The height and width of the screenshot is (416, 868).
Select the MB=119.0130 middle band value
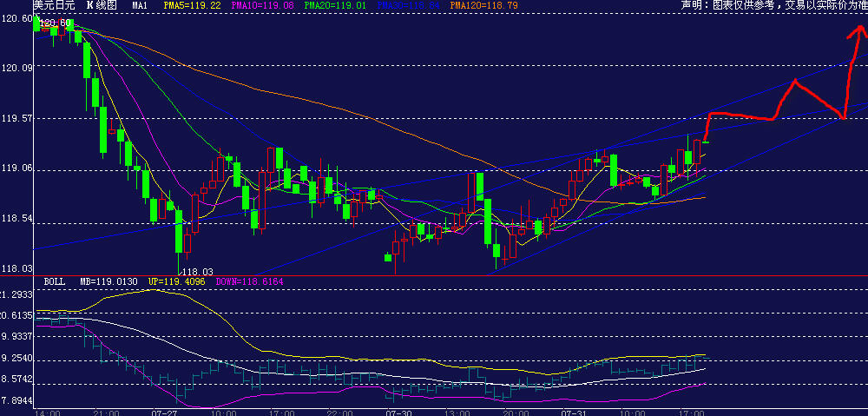pyautogui.click(x=109, y=281)
